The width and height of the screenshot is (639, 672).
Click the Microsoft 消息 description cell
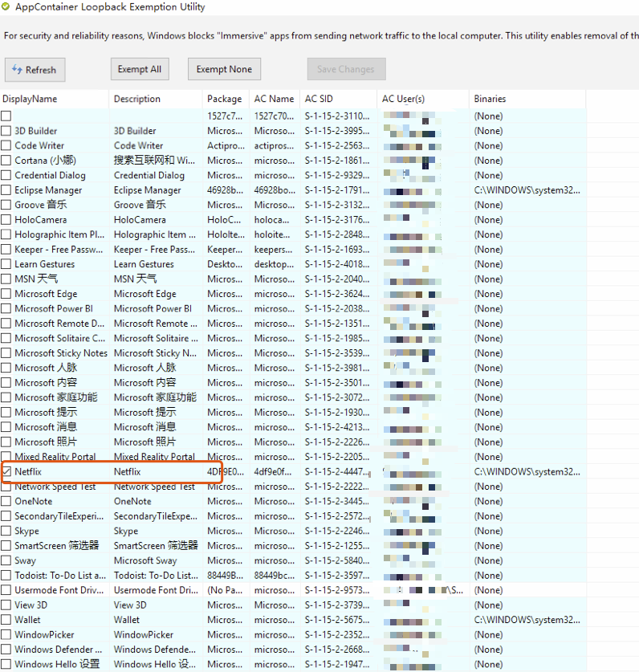point(144,427)
